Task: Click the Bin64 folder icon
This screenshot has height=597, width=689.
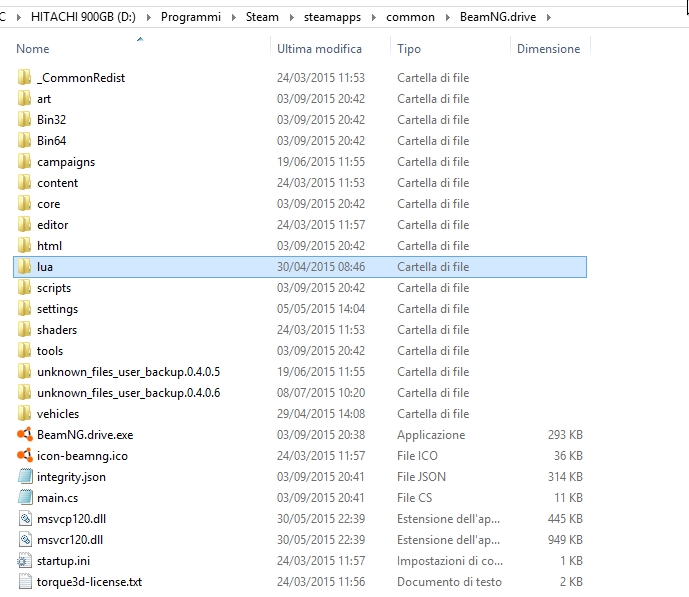Action: pyautogui.click(x=25, y=141)
